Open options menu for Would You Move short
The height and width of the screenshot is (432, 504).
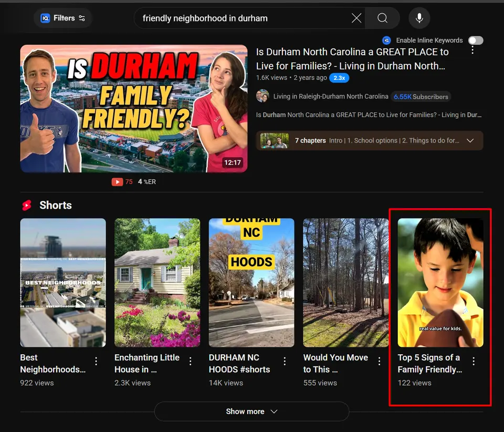pos(379,361)
